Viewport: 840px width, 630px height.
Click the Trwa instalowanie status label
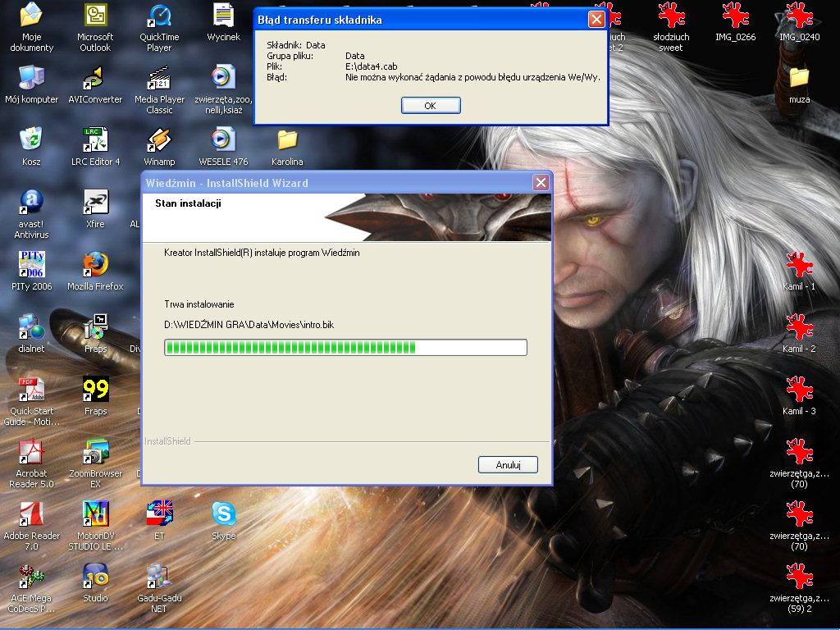199,304
